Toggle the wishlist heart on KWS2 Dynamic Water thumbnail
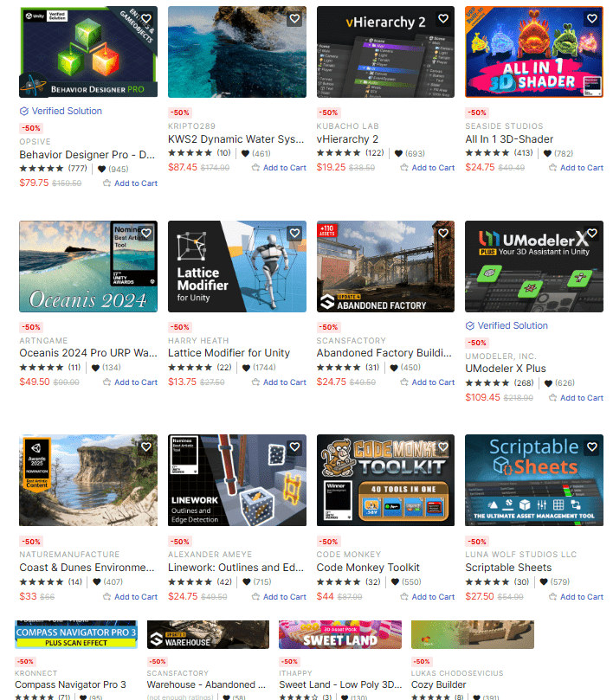 294,19
